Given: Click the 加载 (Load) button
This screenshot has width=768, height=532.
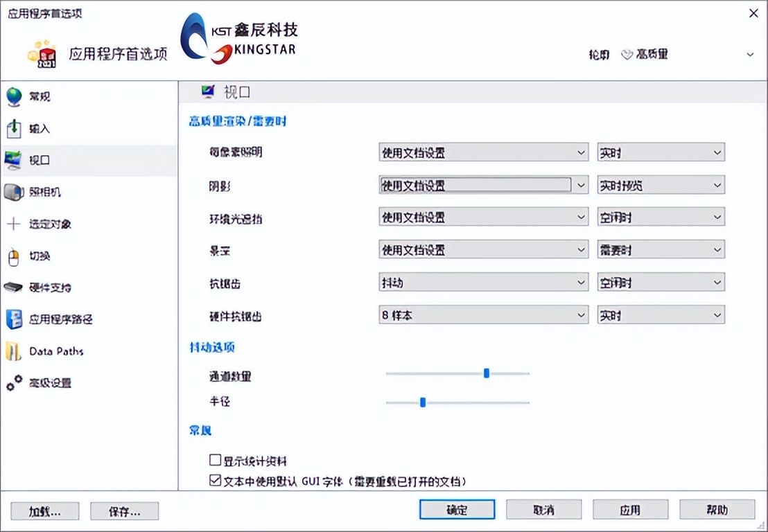Looking at the screenshot, I should tap(44, 511).
